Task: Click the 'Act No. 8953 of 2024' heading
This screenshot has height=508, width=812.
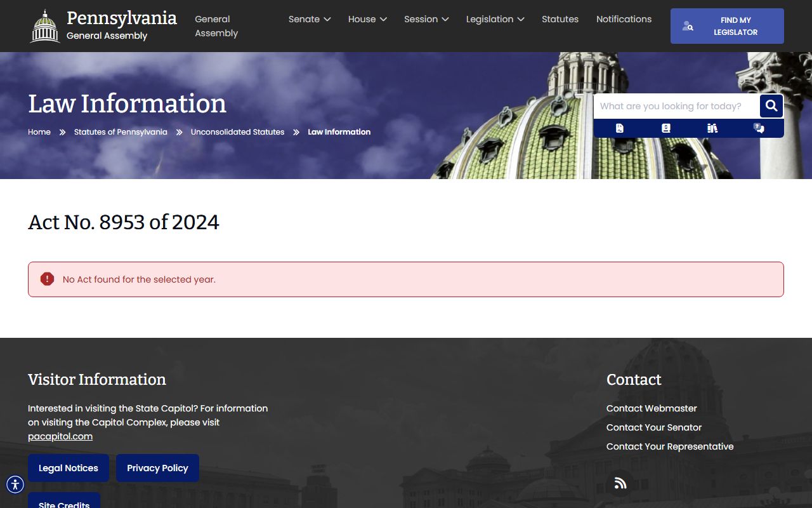Action: click(x=124, y=222)
